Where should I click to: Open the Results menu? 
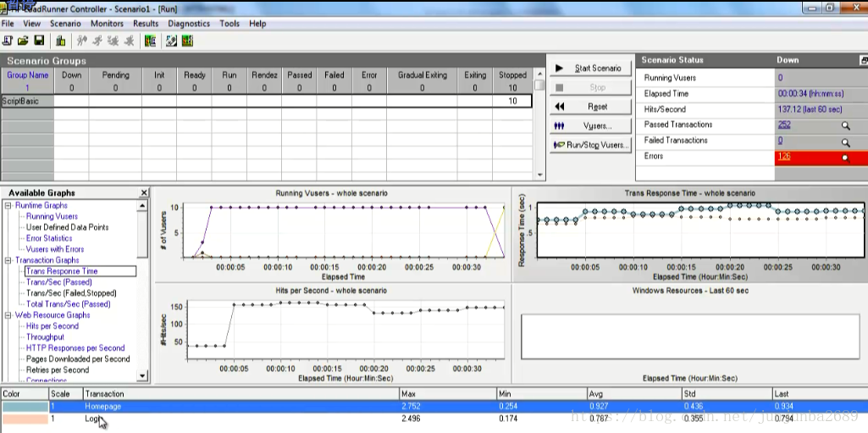click(x=146, y=24)
